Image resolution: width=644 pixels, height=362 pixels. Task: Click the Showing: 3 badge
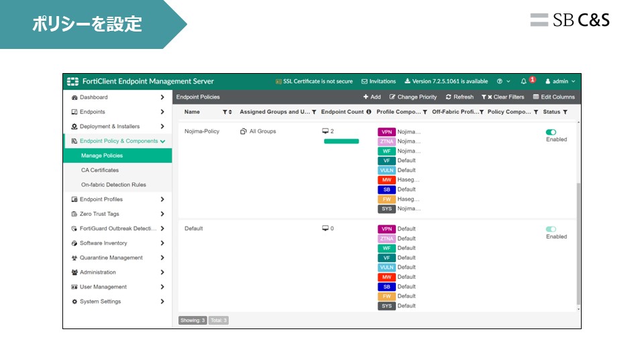[193, 320]
